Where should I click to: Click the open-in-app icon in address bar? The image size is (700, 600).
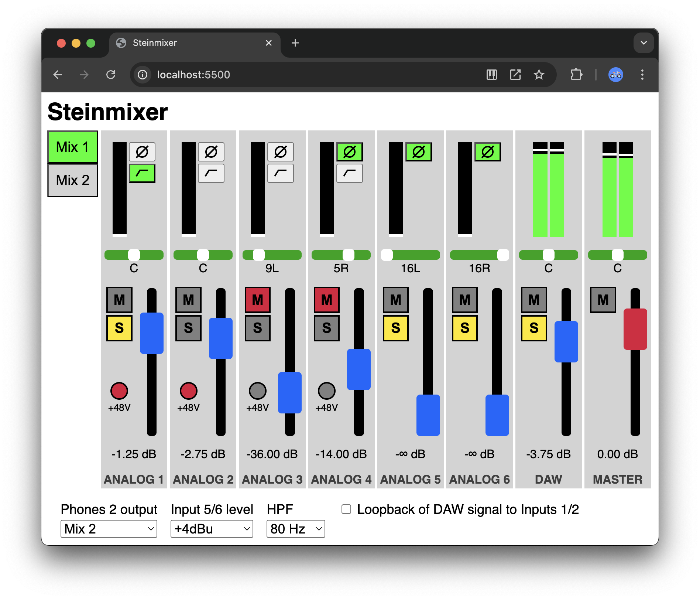[x=515, y=75]
